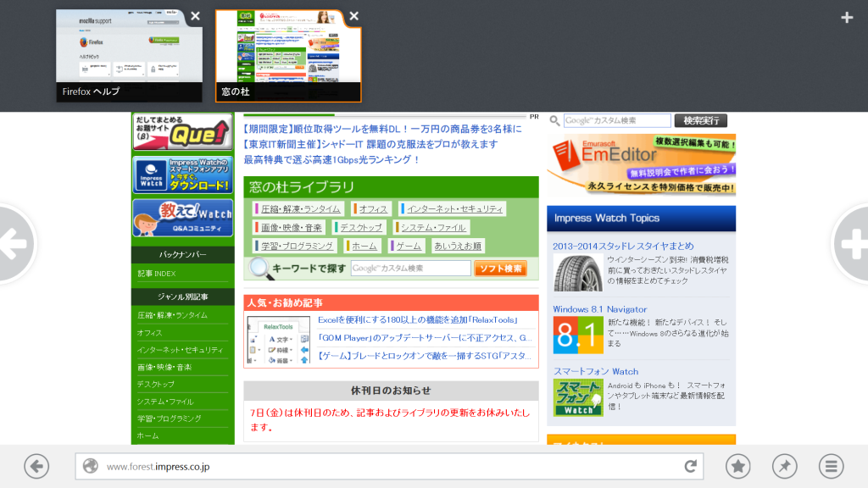The image size is (868, 488).
Task: Open tab options with the circled menu icon
Action: [x=831, y=466]
